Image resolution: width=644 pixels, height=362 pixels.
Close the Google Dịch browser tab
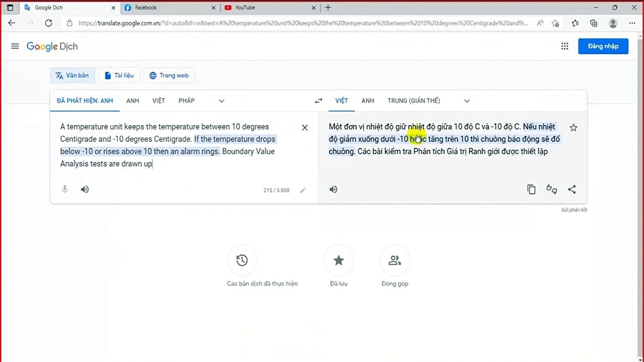pos(113,8)
